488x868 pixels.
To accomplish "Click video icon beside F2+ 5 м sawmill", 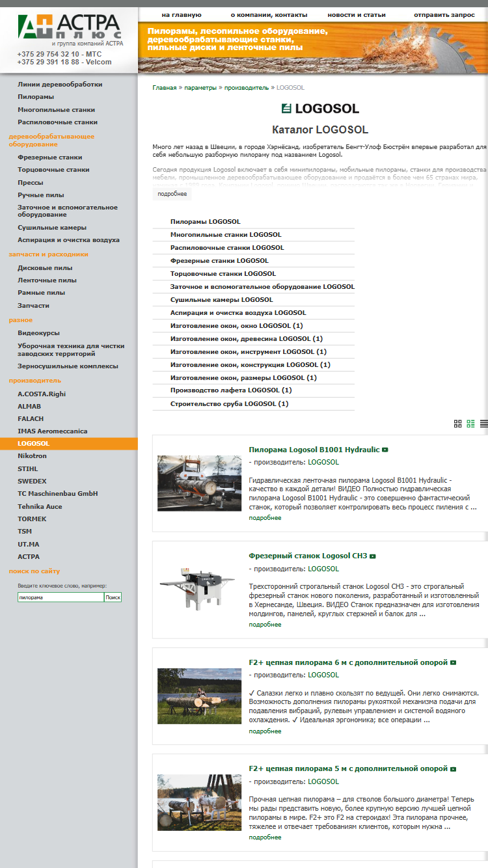I will 454,769.
